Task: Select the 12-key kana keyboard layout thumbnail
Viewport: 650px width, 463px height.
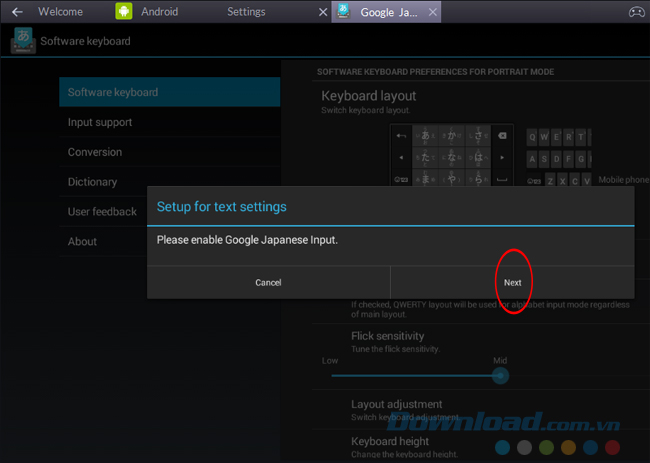Action: point(451,155)
